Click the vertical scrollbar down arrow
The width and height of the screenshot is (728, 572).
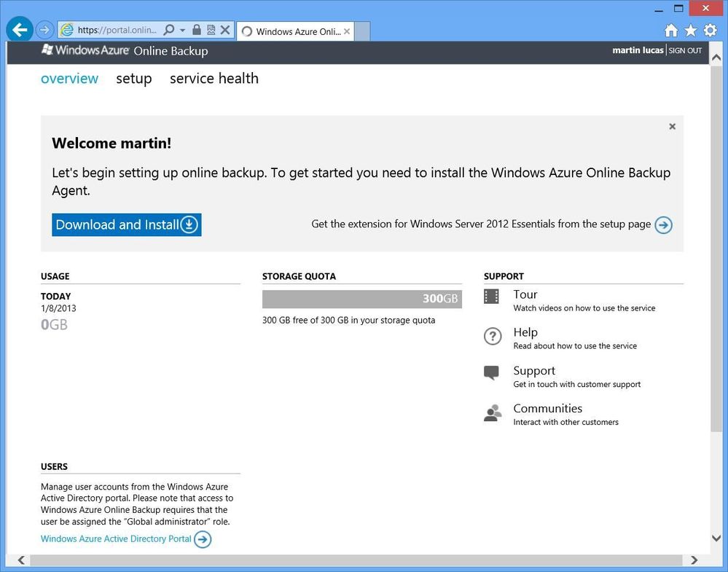[716, 538]
